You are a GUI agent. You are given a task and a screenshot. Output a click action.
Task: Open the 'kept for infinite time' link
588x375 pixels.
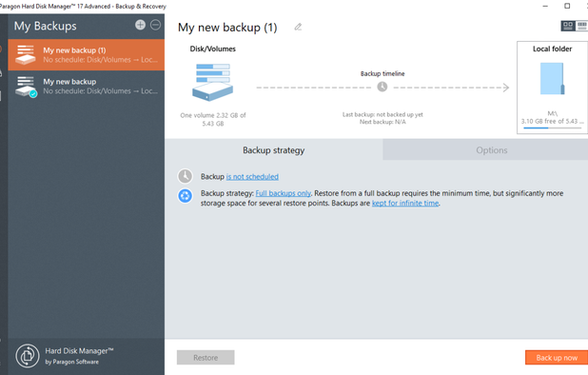(405, 203)
